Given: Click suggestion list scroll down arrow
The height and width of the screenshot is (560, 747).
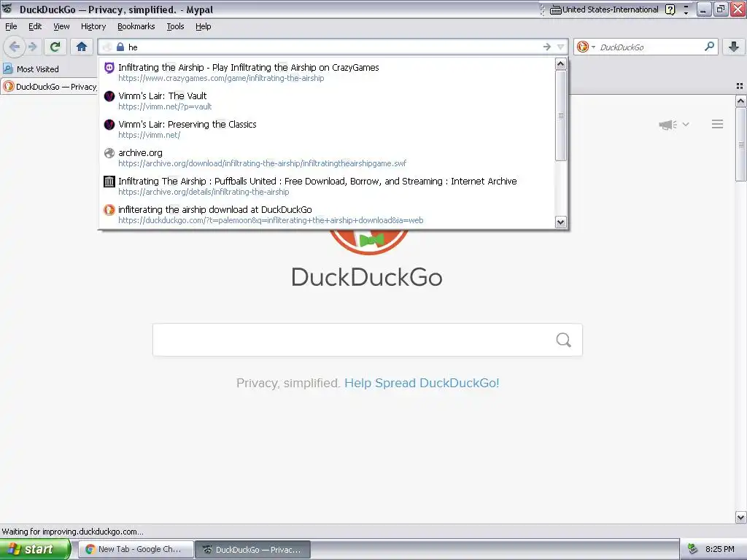Looking at the screenshot, I should tap(561, 222).
